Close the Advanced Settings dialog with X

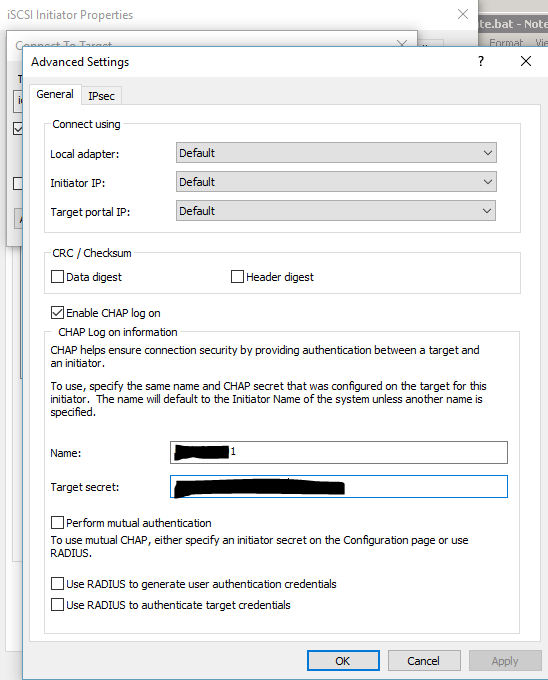[526, 61]
